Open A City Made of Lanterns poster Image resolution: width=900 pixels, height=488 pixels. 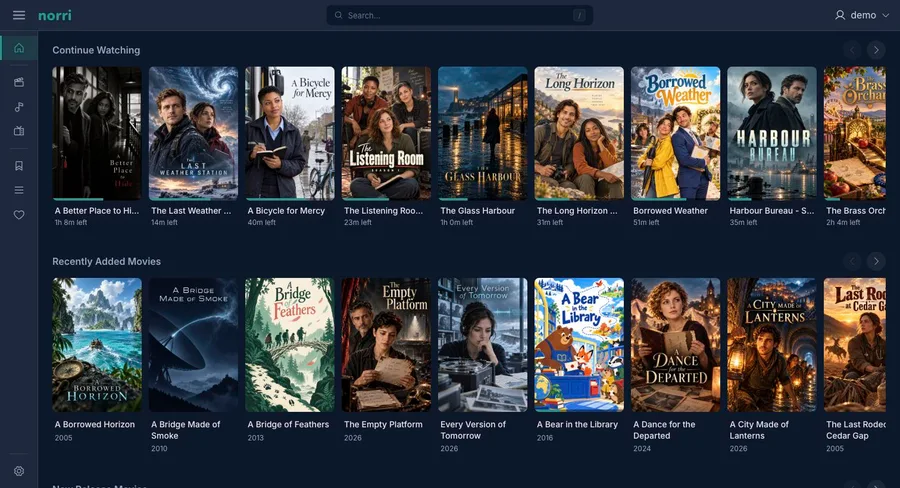772,345
